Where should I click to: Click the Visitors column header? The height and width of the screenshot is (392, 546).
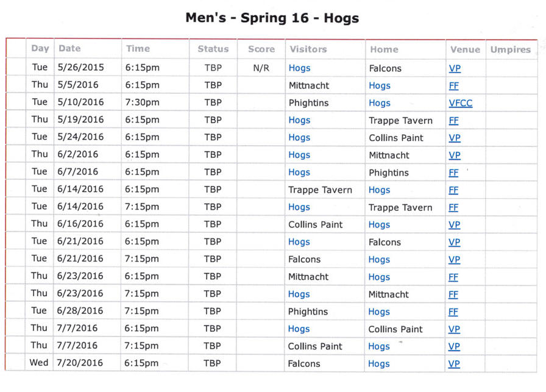308,49
